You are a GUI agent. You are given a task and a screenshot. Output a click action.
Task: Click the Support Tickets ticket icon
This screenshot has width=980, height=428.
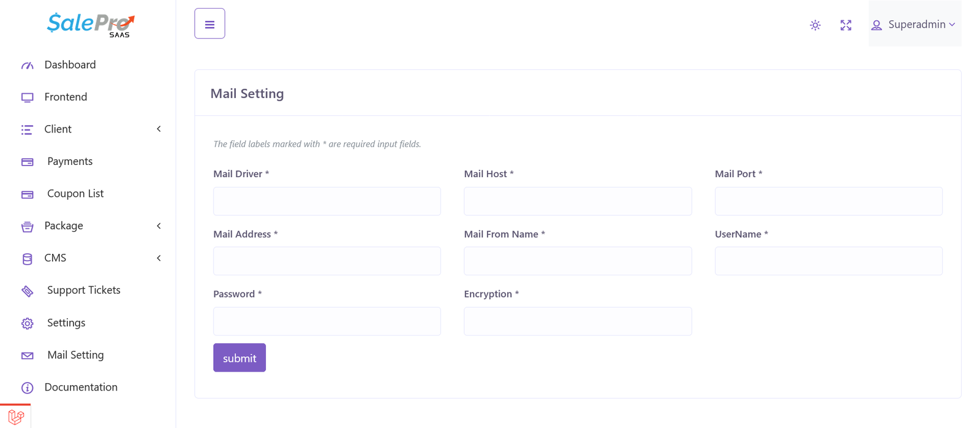pos(28,291)
